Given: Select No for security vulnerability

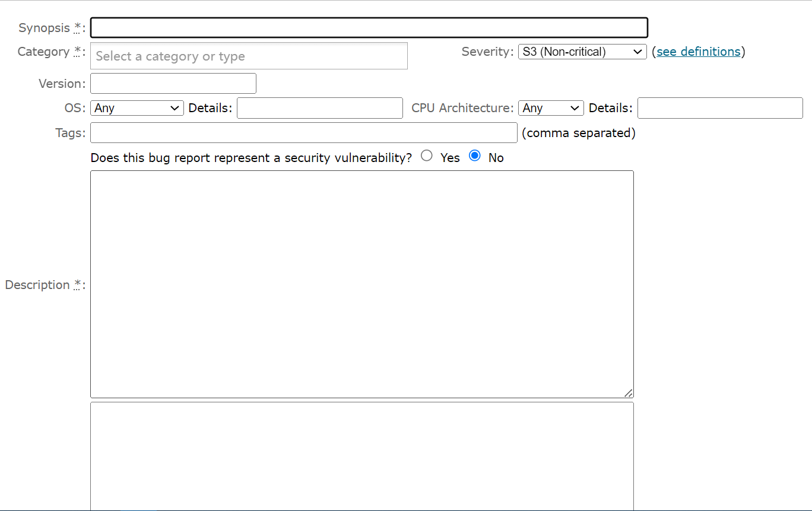Looking at the screenshot, I should 475,156.
